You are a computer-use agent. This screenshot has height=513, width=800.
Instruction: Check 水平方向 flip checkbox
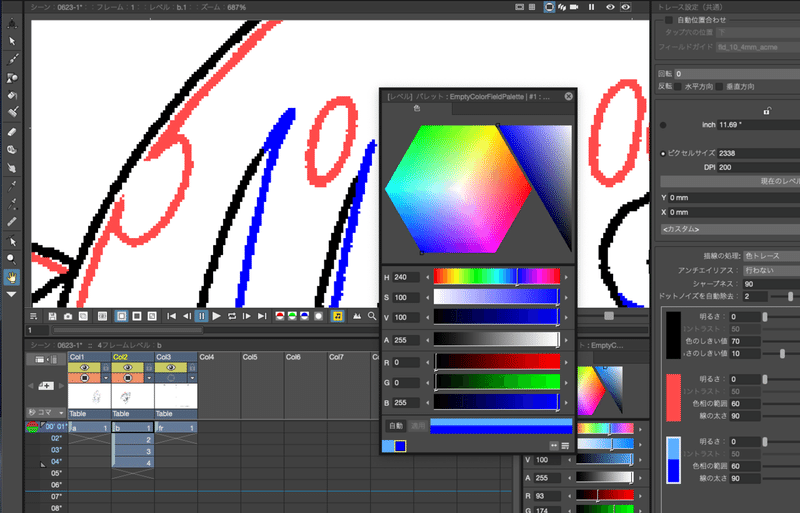(x=678, y=87)
